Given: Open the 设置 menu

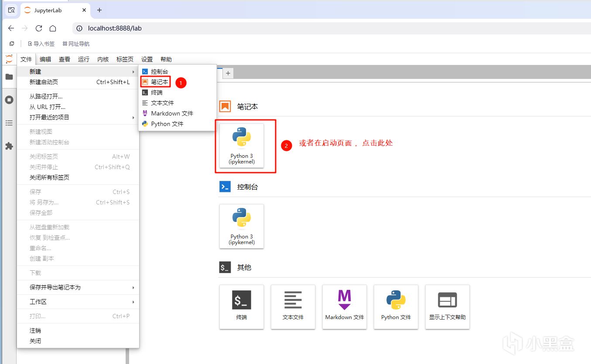Looking at the screenshot, I should [x=147, y=59].
